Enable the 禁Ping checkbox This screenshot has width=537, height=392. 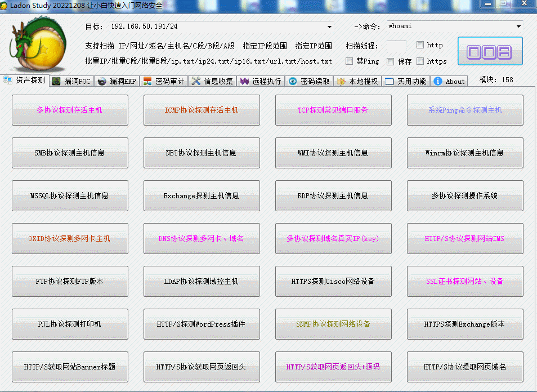click(348, 61)
